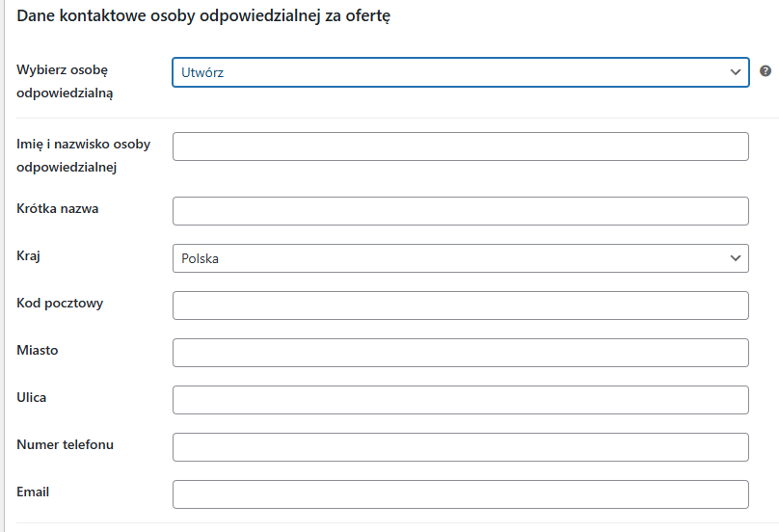
Task: Open the 'Polska' country dropdown
Action: pyautogui.click(x=461, y=258)
